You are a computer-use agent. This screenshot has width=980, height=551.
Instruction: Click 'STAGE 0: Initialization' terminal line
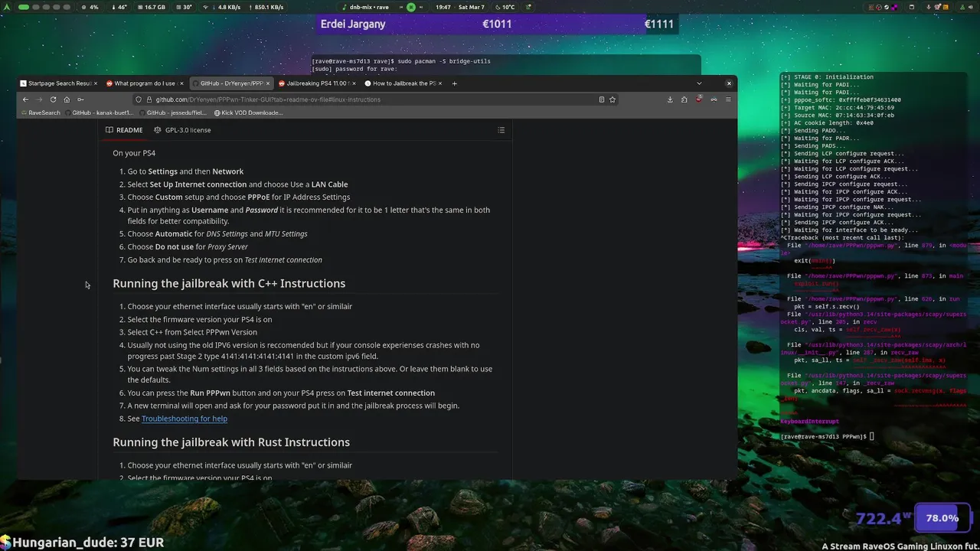(827, 77)
